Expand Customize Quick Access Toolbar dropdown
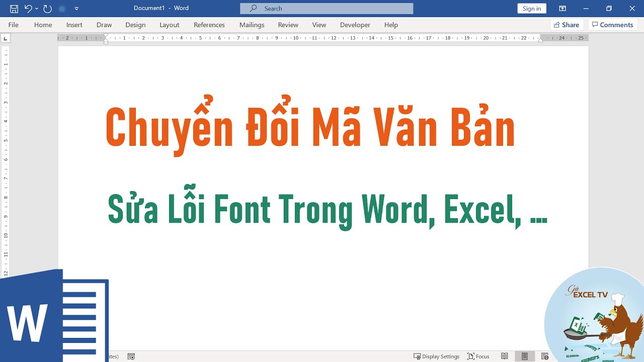 click(76, 9)
